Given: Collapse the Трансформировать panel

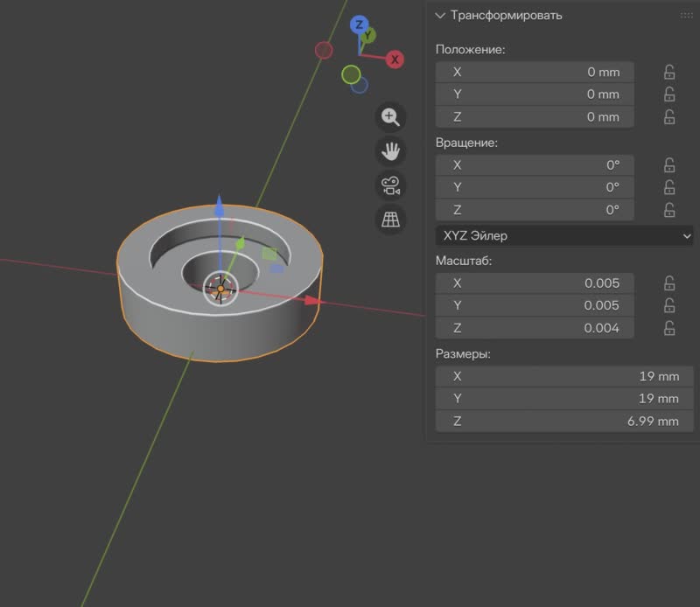Looking at the screenshot, I should coord(441,16).
